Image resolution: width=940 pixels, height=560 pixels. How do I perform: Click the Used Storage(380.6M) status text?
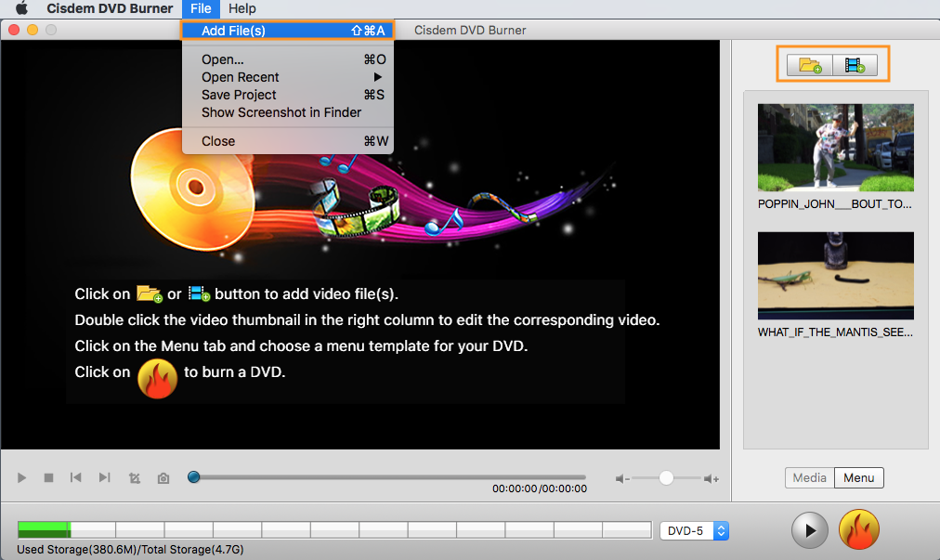point(130,549)
